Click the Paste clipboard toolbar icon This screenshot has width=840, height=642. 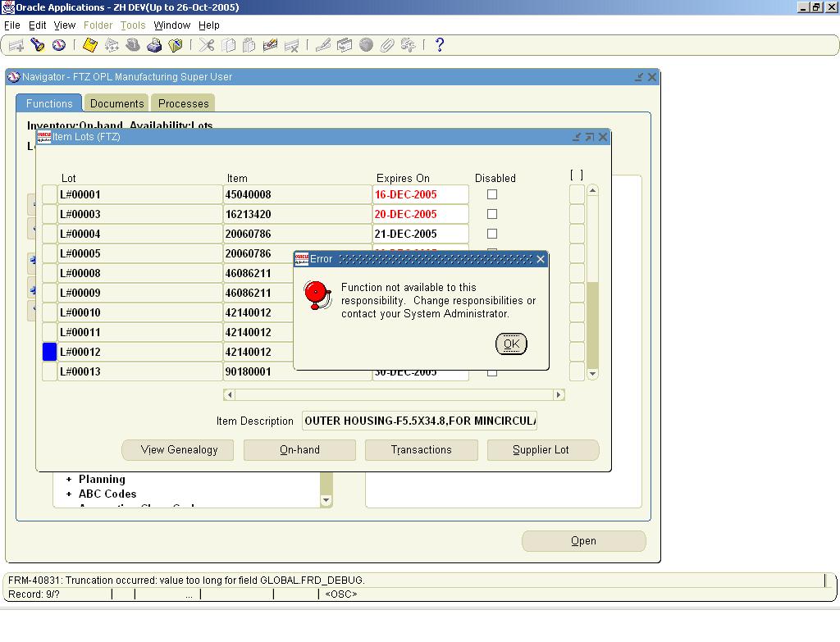[x=249, y=45]
